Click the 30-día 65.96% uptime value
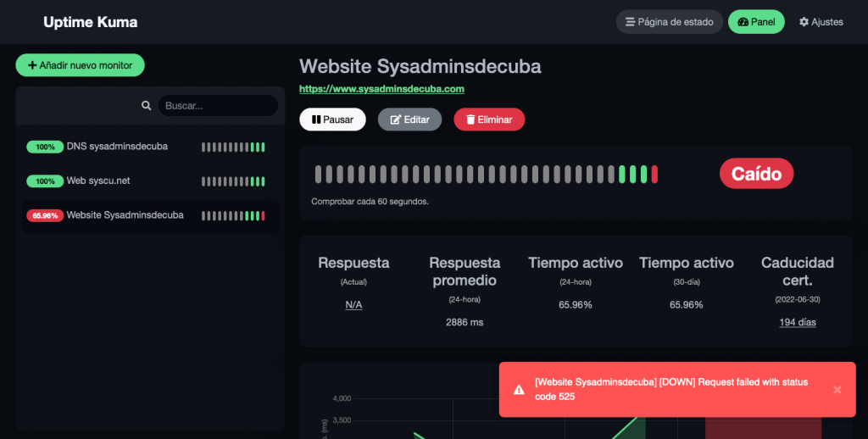 tap(687, 304)
